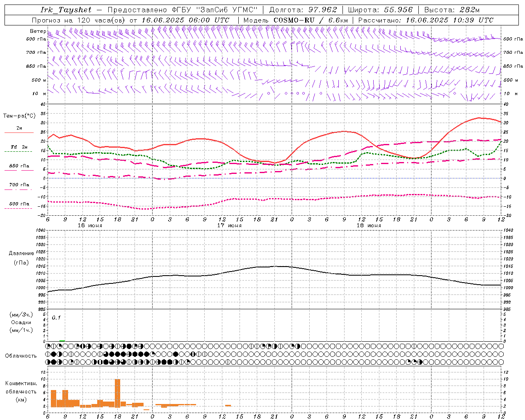Click the 0.1 precipitation value annotation

56,317
